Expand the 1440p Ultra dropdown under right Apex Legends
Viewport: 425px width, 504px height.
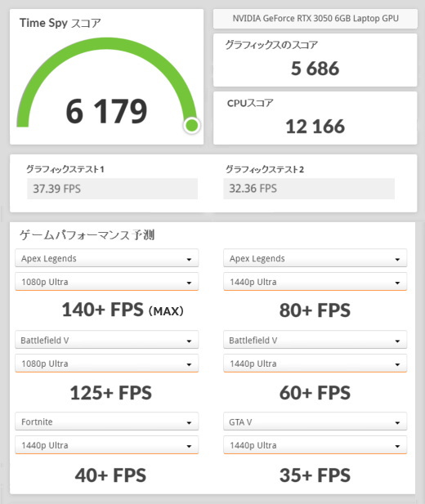pos(315,282)
